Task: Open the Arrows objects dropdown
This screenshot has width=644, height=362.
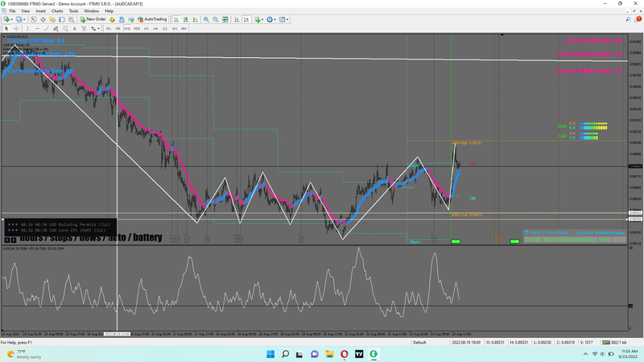Action: pos(95,28)
